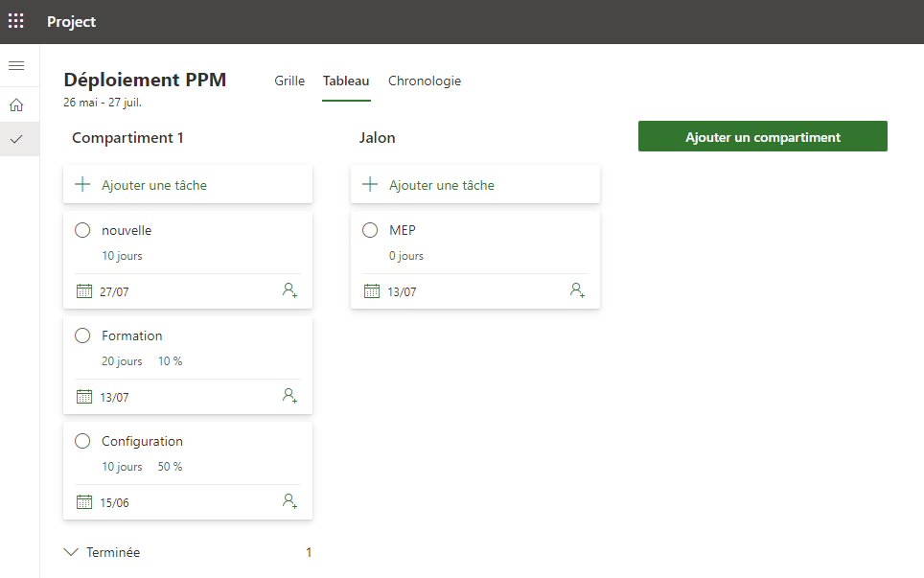The image size is (924, 578).
Task: Click the Terminée label text
Action: coord(113,552)
